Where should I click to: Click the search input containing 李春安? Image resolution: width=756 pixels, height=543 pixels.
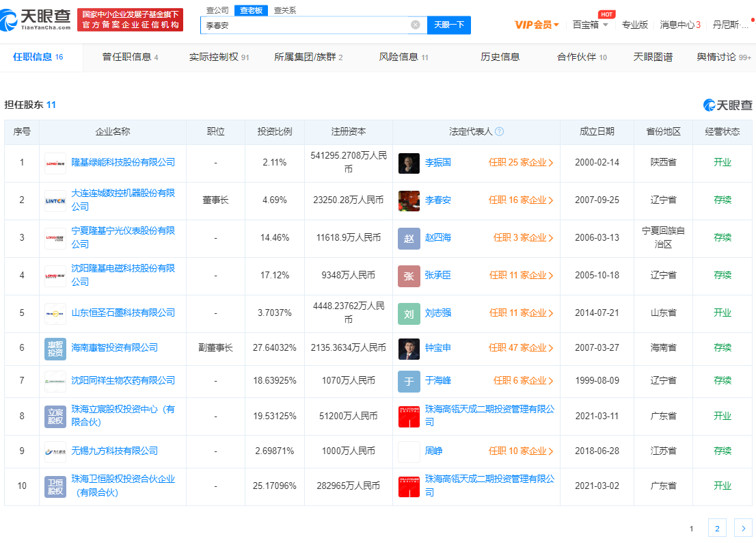click(x=306, y=25)
